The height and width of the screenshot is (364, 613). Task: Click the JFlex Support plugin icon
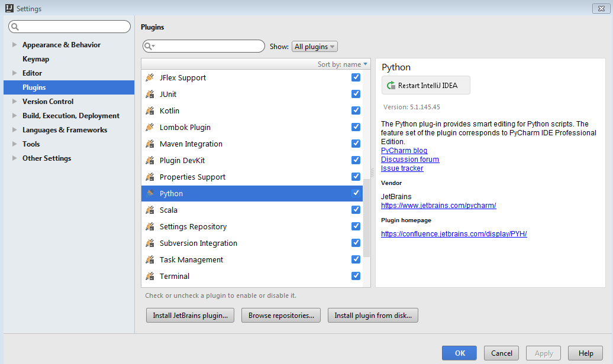point(150,77)
